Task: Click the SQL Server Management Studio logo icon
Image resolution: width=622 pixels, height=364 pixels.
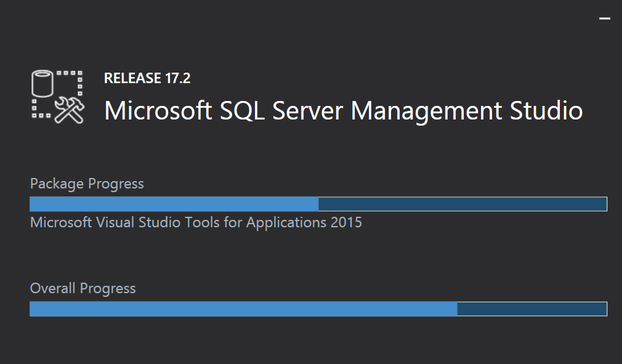Action: (58, 97)
